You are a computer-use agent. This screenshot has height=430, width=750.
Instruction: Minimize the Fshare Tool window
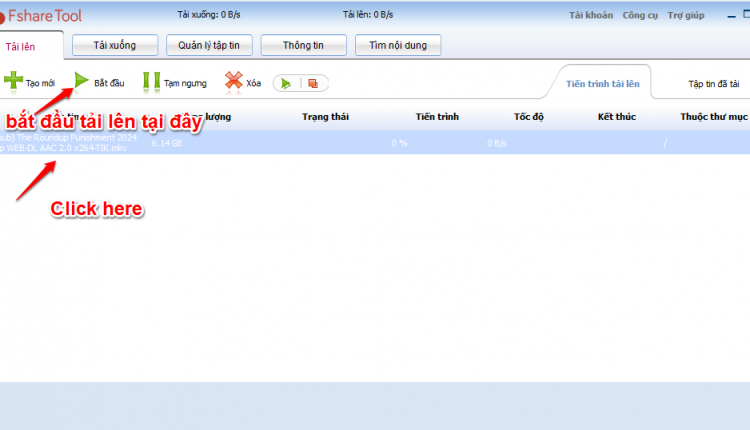pos(731,16)
